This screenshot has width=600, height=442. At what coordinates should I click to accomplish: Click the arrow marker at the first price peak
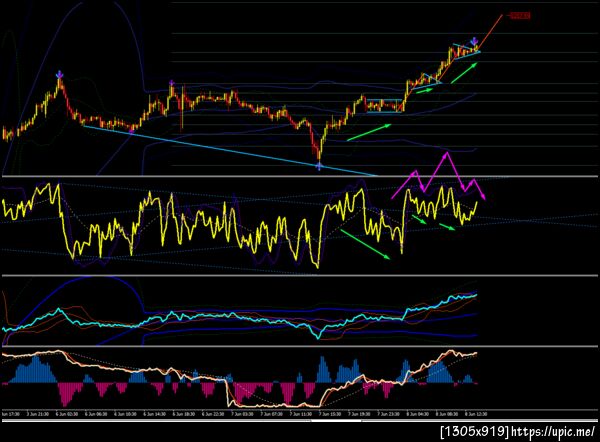(x=59, y=74)
